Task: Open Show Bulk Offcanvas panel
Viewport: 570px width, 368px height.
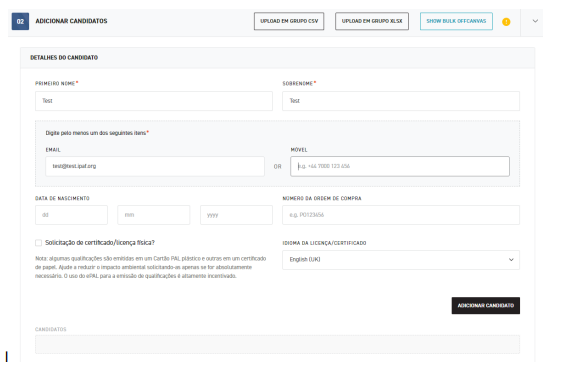Action: 456,21
